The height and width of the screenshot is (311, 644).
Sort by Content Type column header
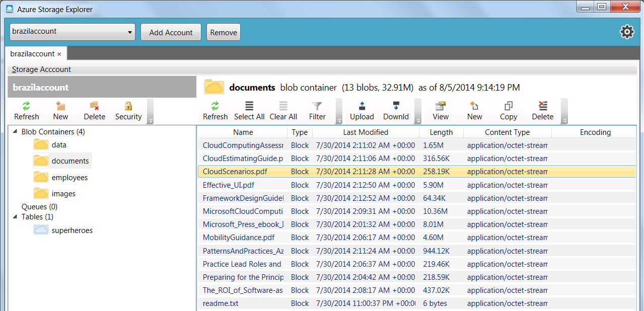click(x=508, y=132)
